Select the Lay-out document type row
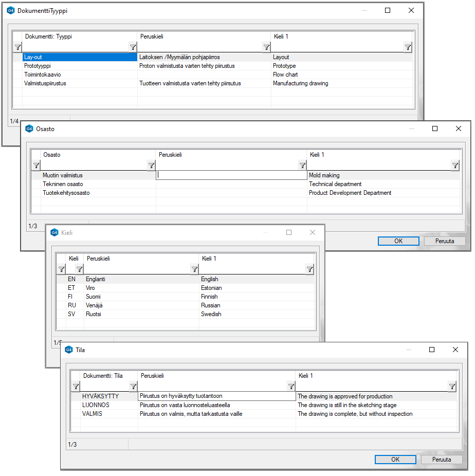475x476 pixels. click(x=72, y=57)
